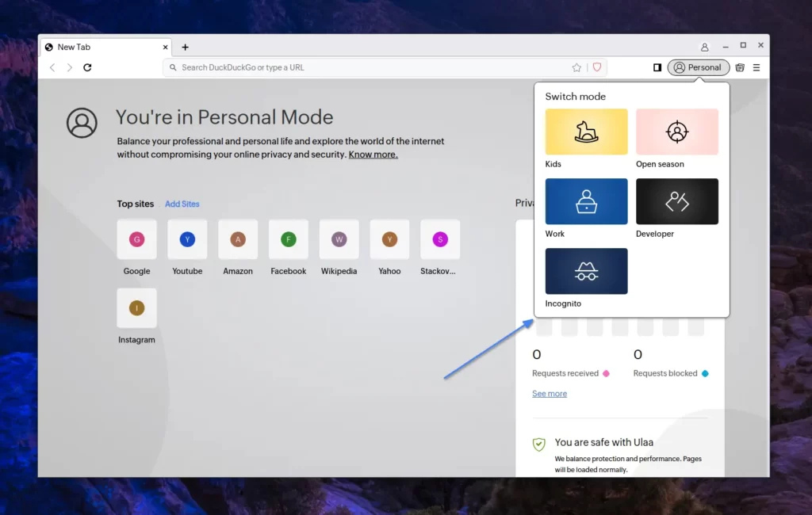Open the hamburger main menu
This screenshot has height=515, width=812.
tap(756, 67)
